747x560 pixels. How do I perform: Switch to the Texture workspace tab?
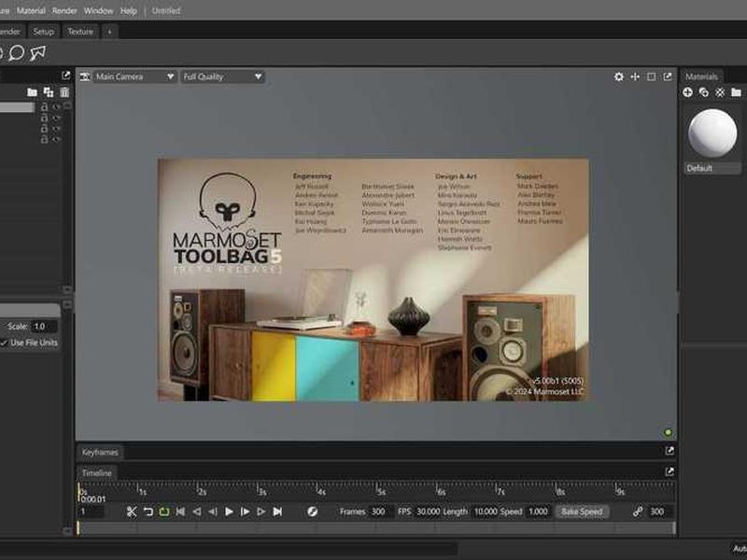(x=80, y=32)
